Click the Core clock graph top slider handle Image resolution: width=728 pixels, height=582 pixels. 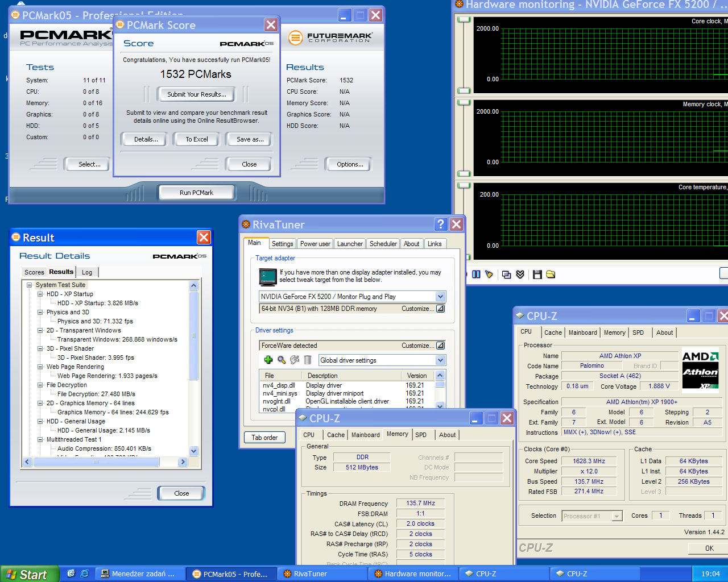(x=464, y=19)
